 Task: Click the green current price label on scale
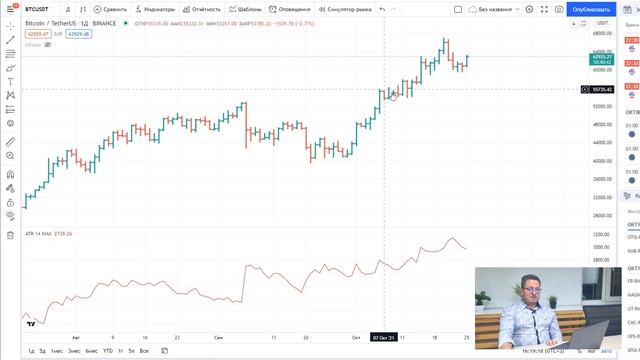pos(602,59)
